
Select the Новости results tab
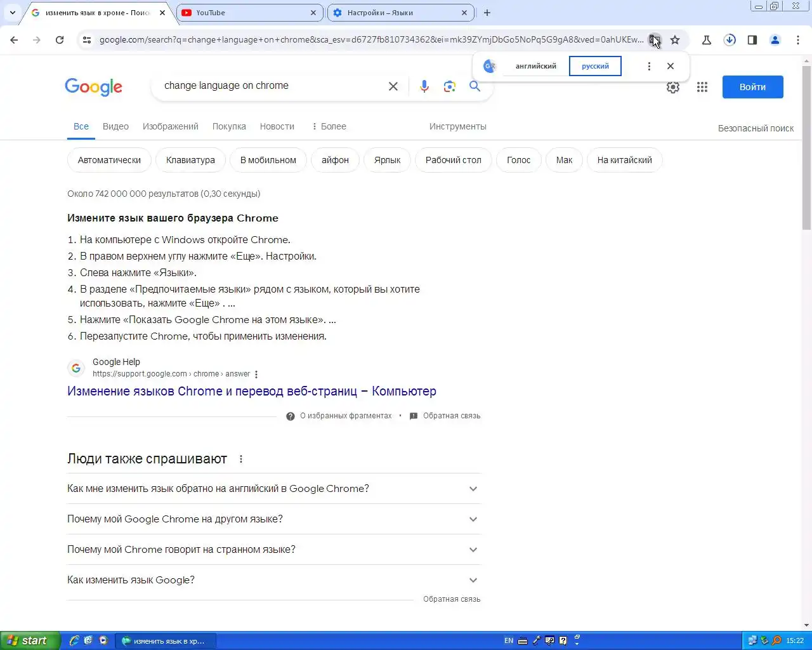pyautogui.click(x=277, y=126)
